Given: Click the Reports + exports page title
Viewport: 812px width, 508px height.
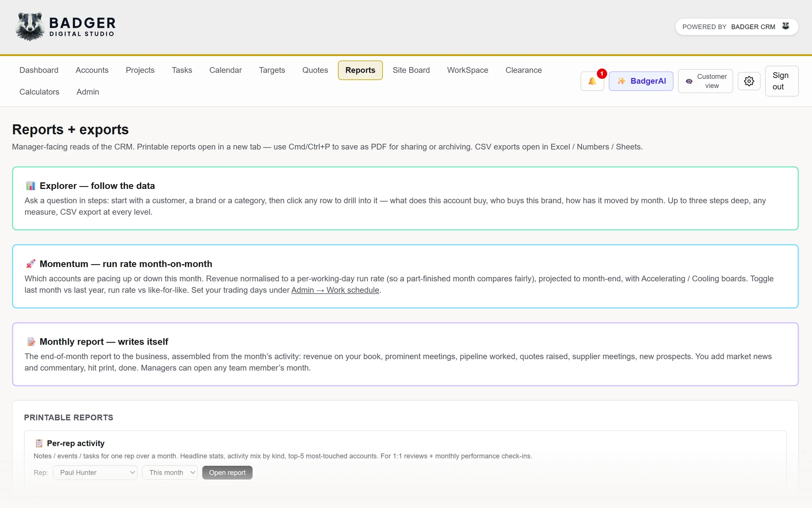Looking at the screenshot, I should [x=70, y=130].
